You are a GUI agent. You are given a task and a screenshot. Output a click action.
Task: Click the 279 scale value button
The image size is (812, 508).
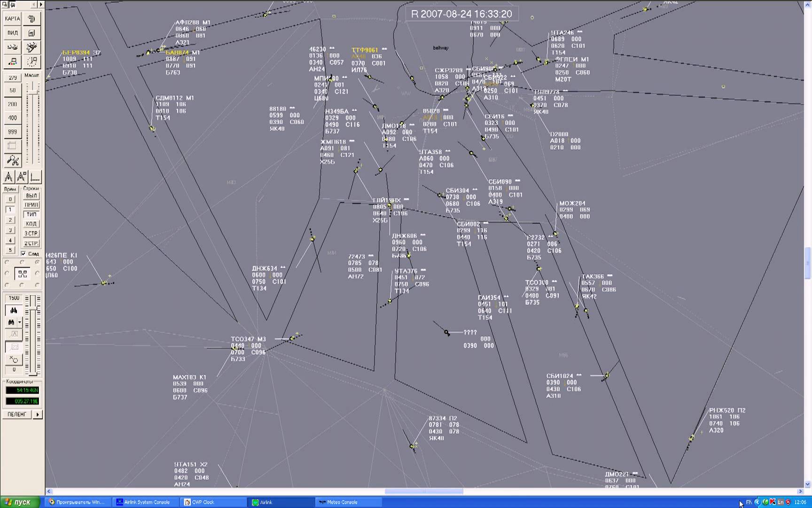pyautogui.click(x=13, y=78)
